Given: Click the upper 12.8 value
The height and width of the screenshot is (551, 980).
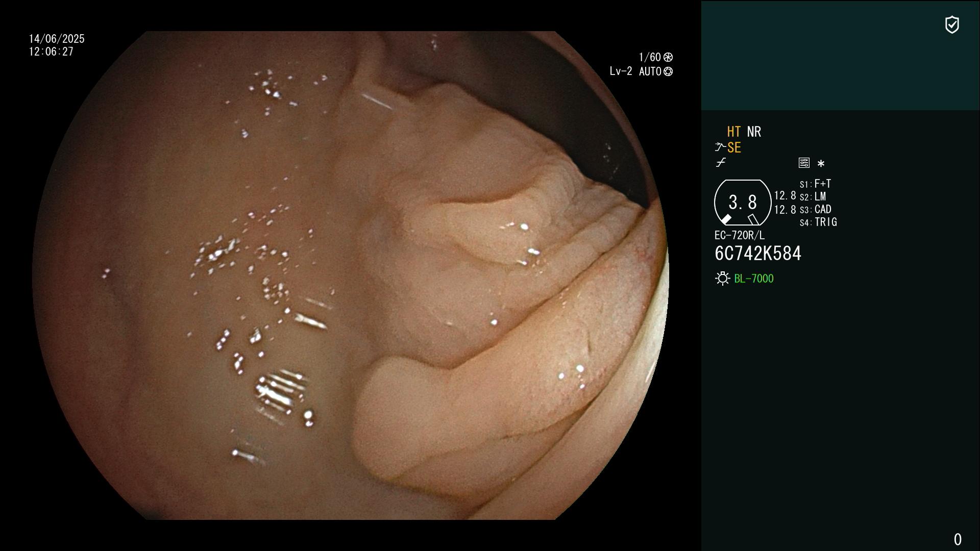Looking at the screenshot, I should [785, 195].
